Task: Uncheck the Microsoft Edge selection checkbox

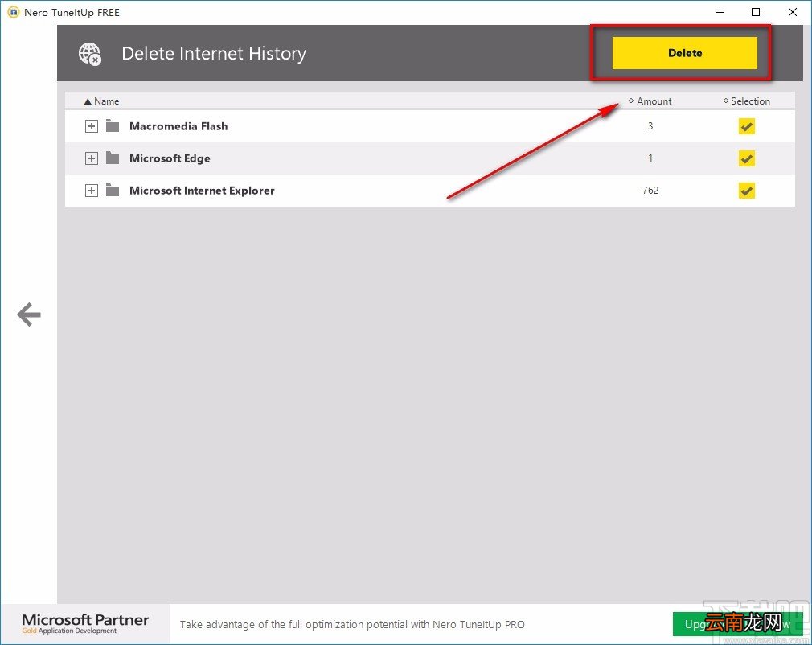Action: coord(746,158)
